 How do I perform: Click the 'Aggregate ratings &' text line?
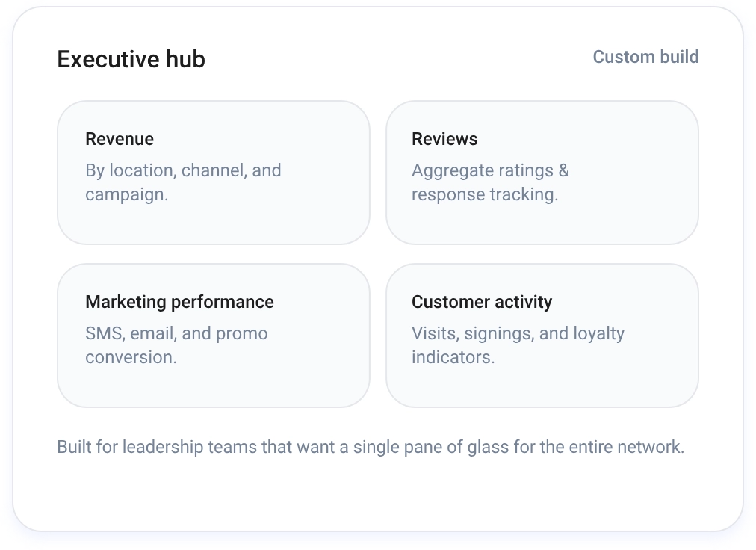(x=490, y=170)
